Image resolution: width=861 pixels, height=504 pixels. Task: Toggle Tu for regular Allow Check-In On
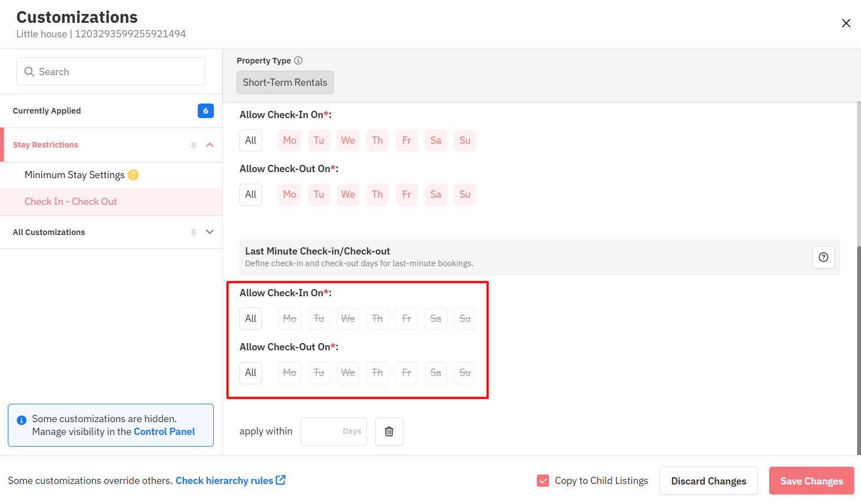point(319,140)
